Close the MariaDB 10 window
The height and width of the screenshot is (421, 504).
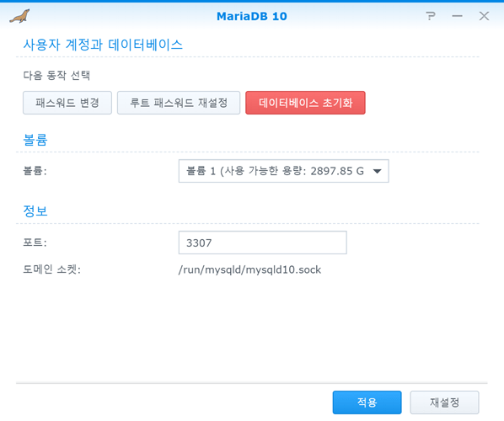[484, 16]
